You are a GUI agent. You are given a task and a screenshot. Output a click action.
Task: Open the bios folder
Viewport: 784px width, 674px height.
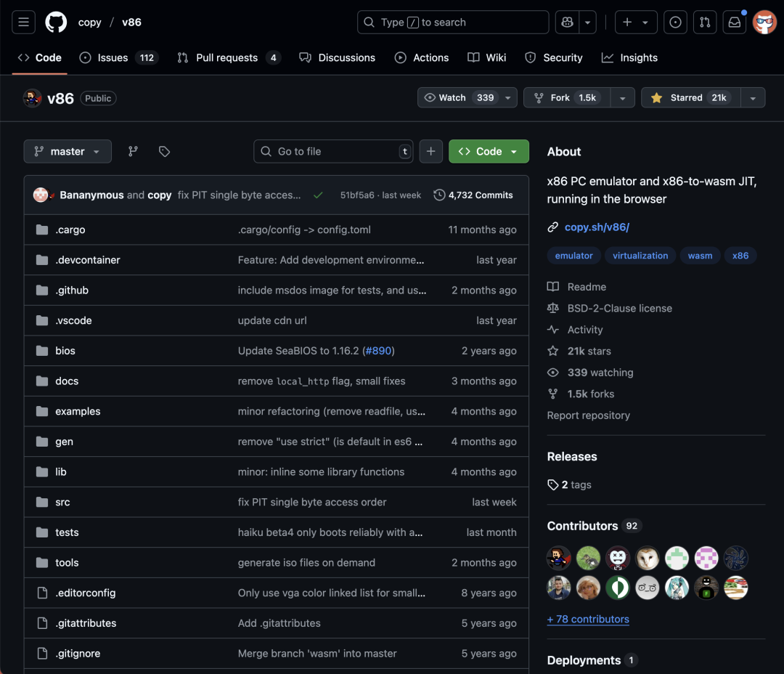65,351
